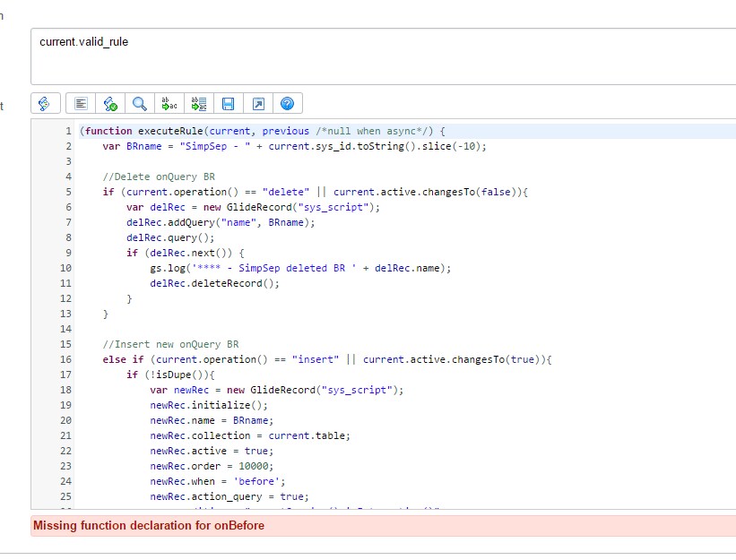The height and width of the screenshot is (560, 736).
Task: Click line number 16 in the gutter
Action: pos(65,359)
